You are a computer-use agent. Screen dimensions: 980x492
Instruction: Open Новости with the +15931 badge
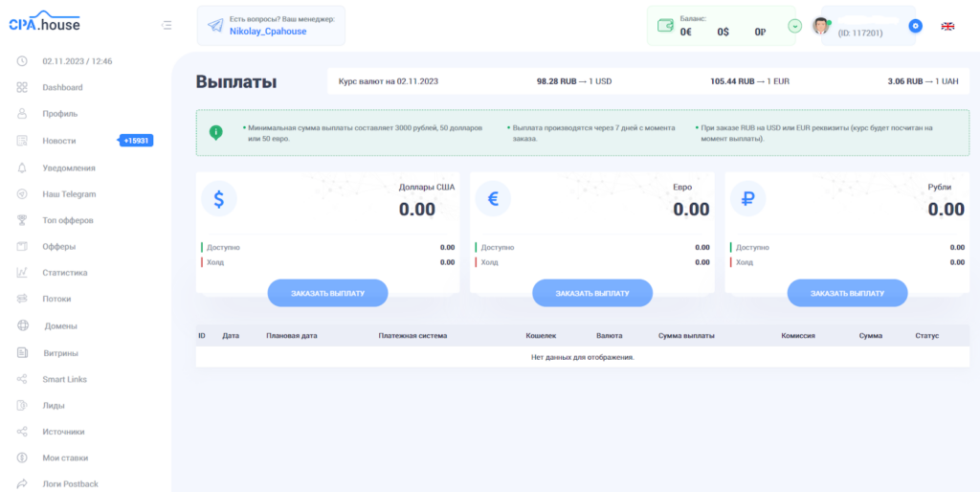click(59, 141)
